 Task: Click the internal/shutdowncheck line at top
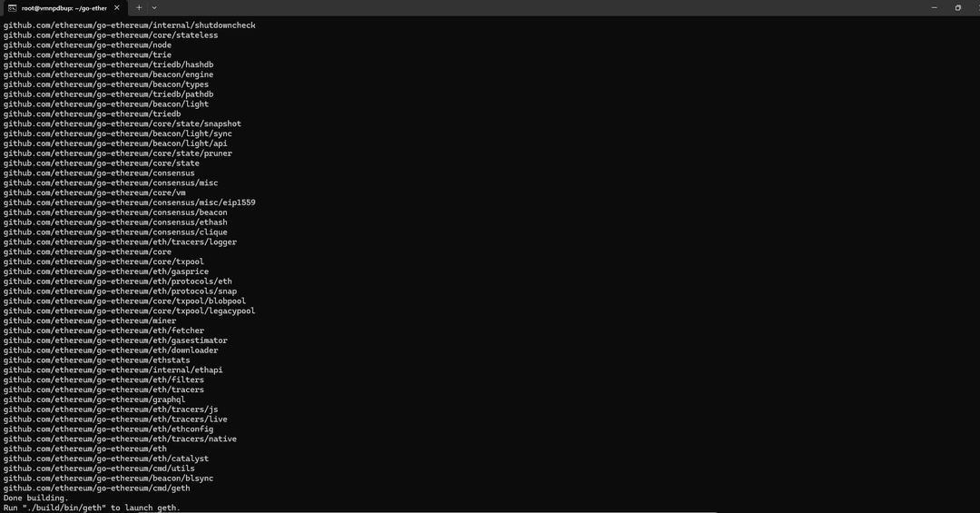[x=129, y=25]
